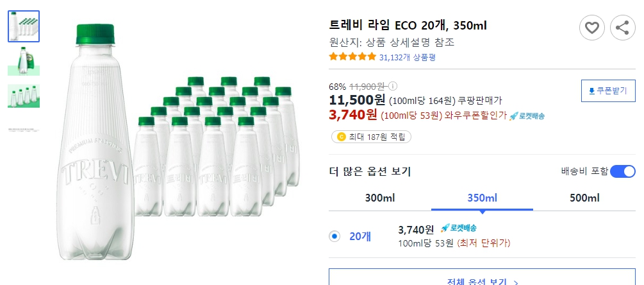Click the heart wishlist icon
644x285 pixels.
[592, 28]
